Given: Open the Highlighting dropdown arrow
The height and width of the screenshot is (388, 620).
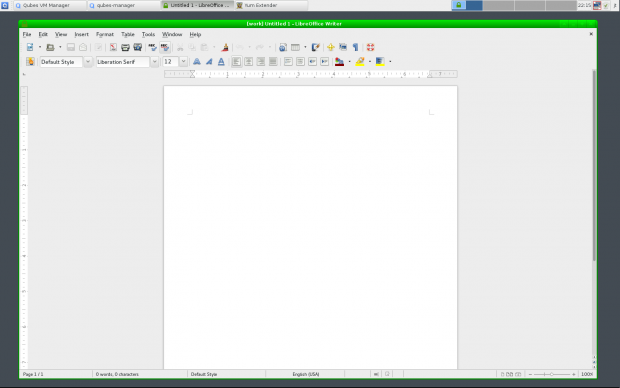Looking at the screenshot, I should coord(370,62).
